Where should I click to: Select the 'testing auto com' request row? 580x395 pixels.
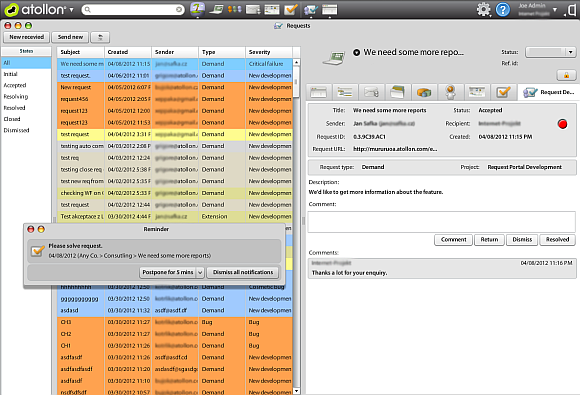click(175, 146)
